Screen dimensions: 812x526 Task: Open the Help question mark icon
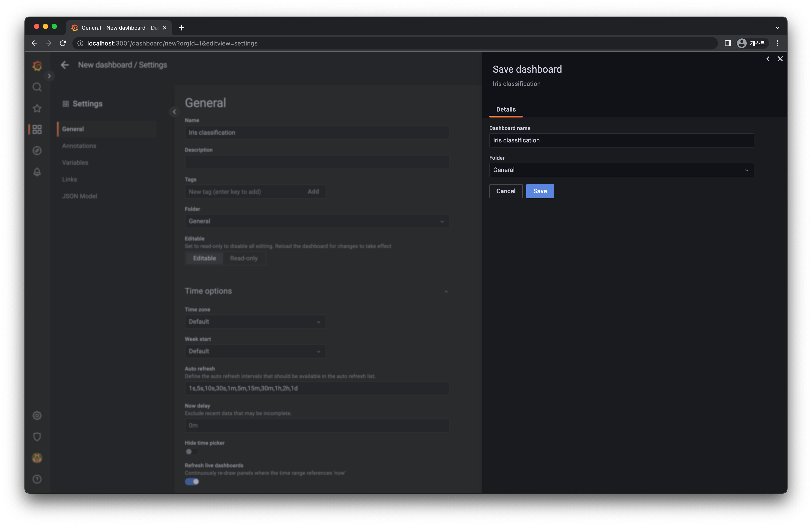tap(37, 479)
